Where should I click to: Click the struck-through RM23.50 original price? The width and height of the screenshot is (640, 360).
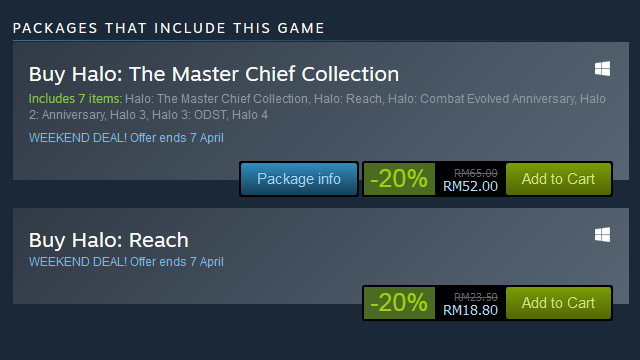tap(476, 297)
